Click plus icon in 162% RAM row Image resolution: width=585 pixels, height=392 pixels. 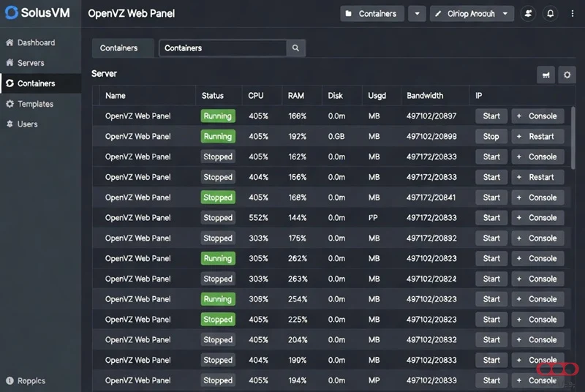519,157
